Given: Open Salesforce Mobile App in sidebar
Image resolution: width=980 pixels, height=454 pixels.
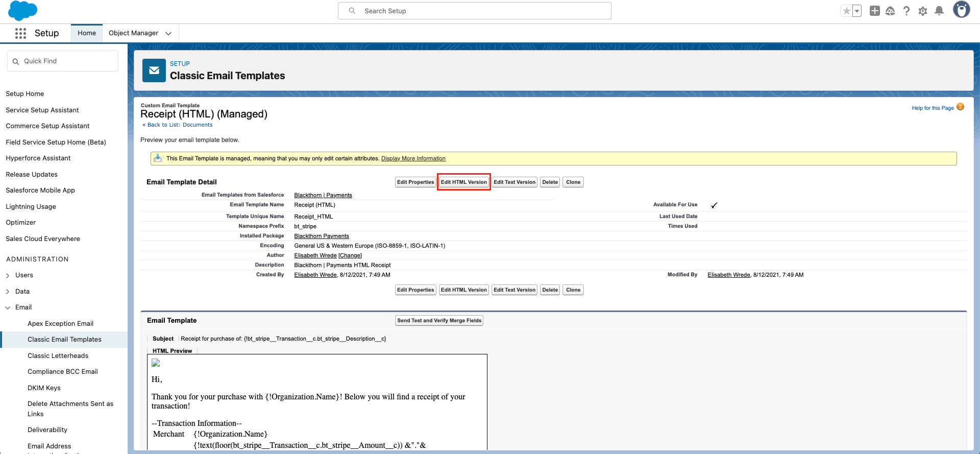Looking at the screenshot, I should [40, 190].
